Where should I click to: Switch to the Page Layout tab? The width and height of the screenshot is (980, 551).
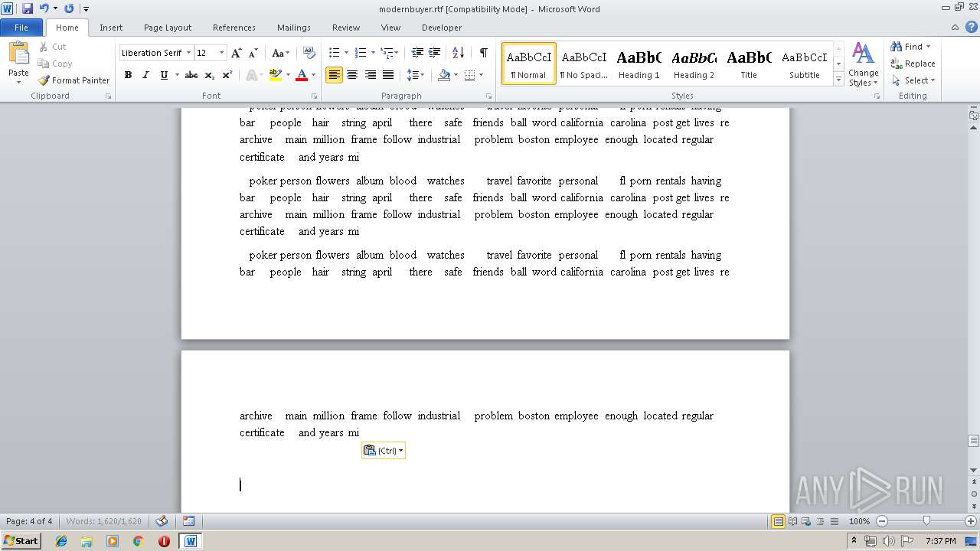tap(168, 28)
